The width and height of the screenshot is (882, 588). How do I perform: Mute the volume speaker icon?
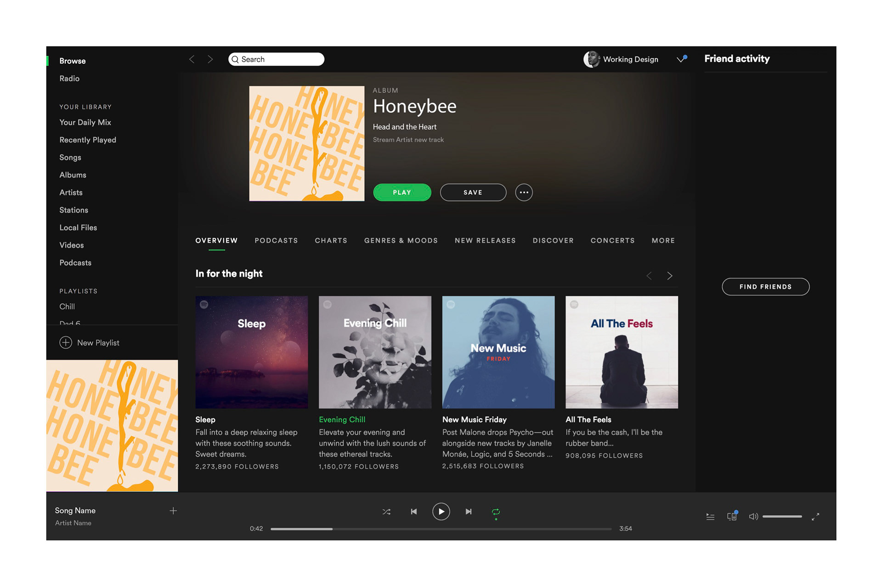753,517
